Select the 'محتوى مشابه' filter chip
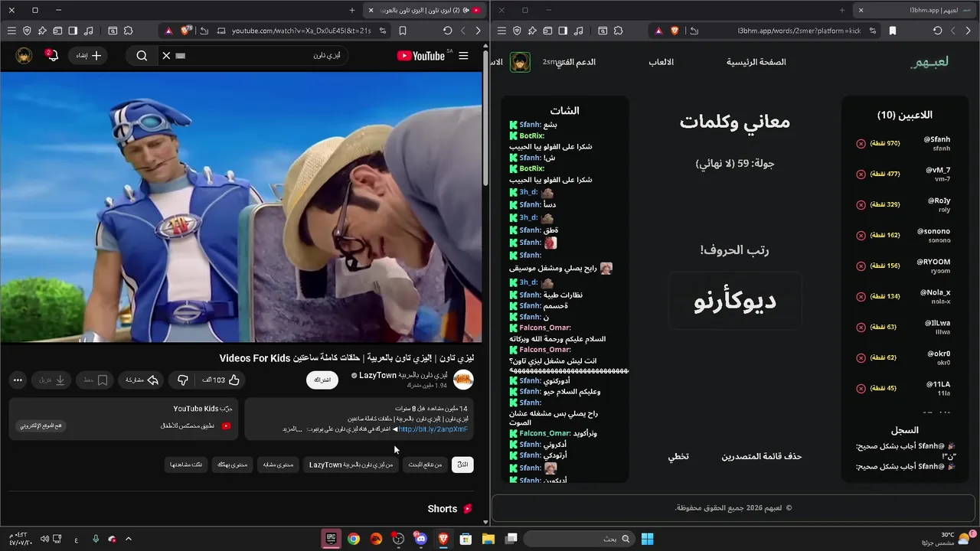This screenshot has height=551, width=980. coord(278,465)
